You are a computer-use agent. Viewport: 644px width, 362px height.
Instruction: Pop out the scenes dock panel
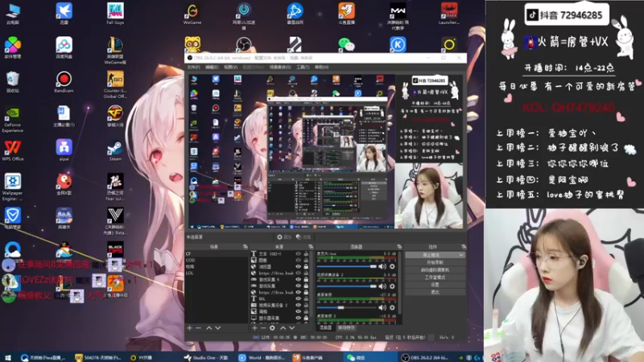(x=246, y=247)
